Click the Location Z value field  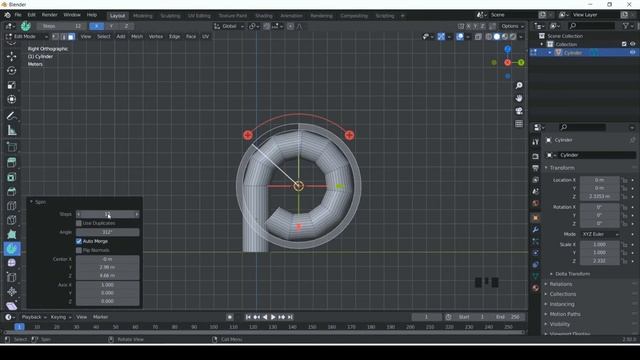[600, 196]
